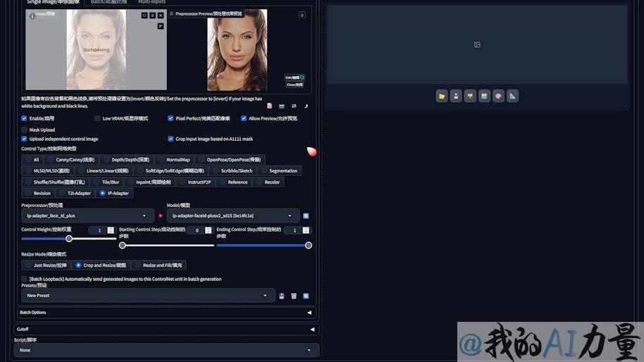Open the New Preset dropdown
Viewport: 644px width, 362px height.
coord(148,296)
